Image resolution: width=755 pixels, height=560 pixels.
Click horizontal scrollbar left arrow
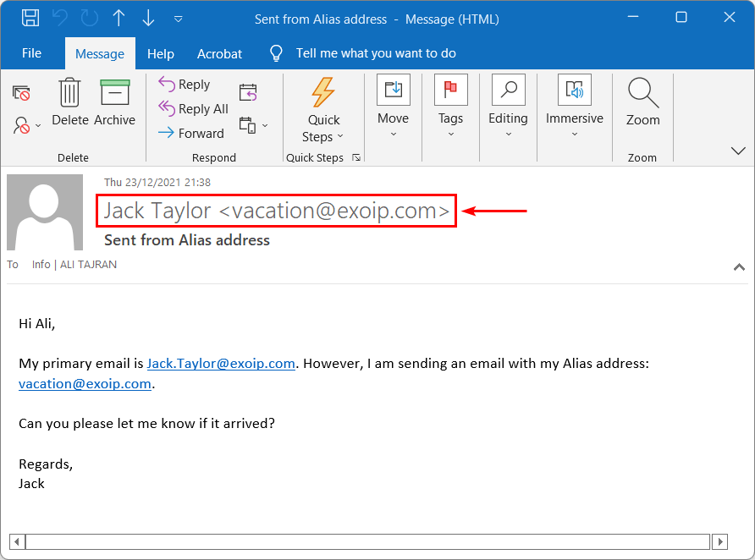click(17, 541)
